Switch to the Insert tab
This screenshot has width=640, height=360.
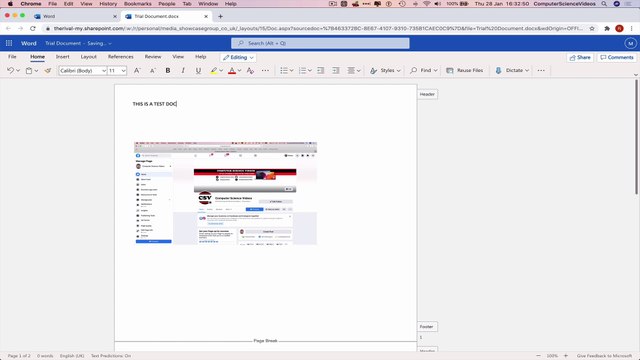coord(62,57)
